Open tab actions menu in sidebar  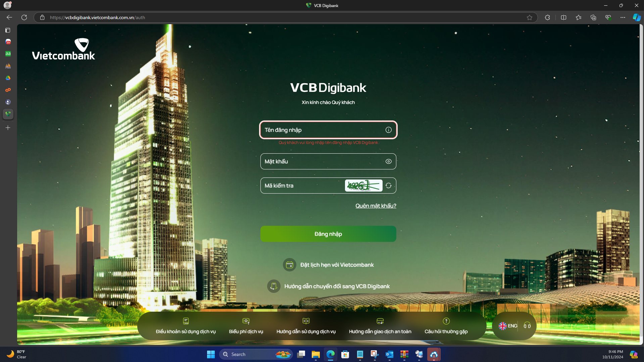(x=8, y=30)
